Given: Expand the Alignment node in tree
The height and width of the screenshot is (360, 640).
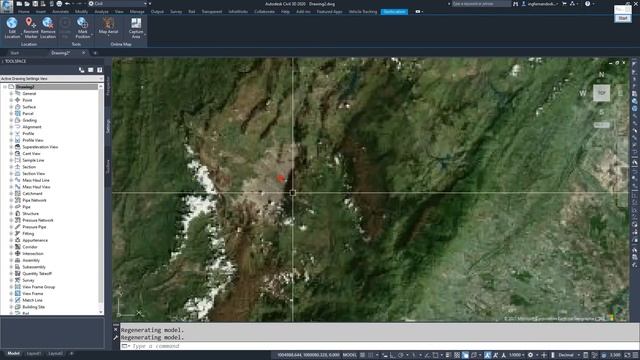Looking at the screenshot, I should coord(11,127).
